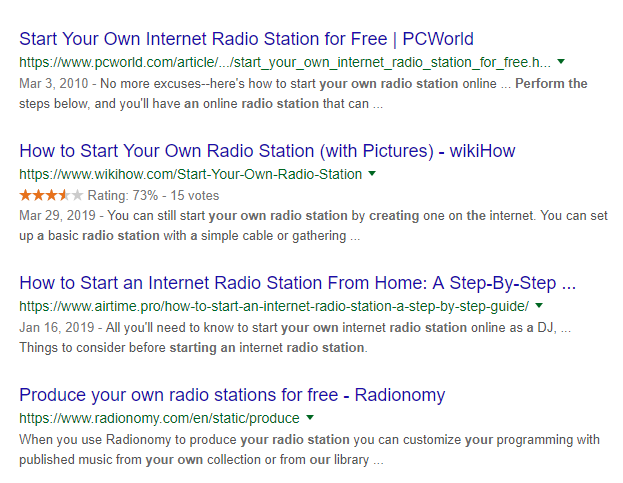The image size is (623, 483).
Task: Expand dropdown arrow beside wikihow.com URL
Action: coord(372,174)
